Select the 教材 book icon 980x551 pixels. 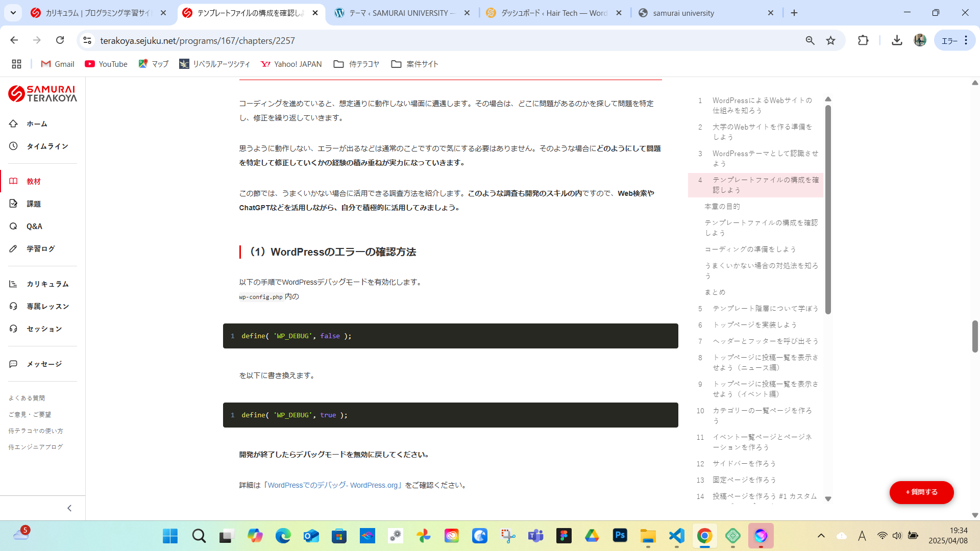(x=13, y=181)
